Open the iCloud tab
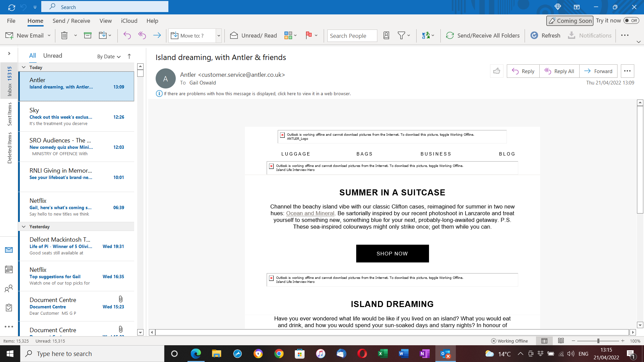The image size is (644, 362). click(129, 21)
